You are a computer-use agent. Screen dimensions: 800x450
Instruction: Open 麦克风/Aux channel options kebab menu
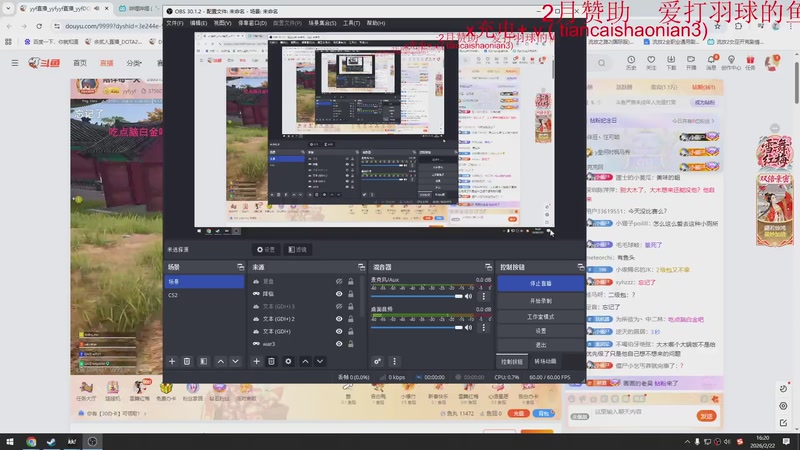pos(484,296)
